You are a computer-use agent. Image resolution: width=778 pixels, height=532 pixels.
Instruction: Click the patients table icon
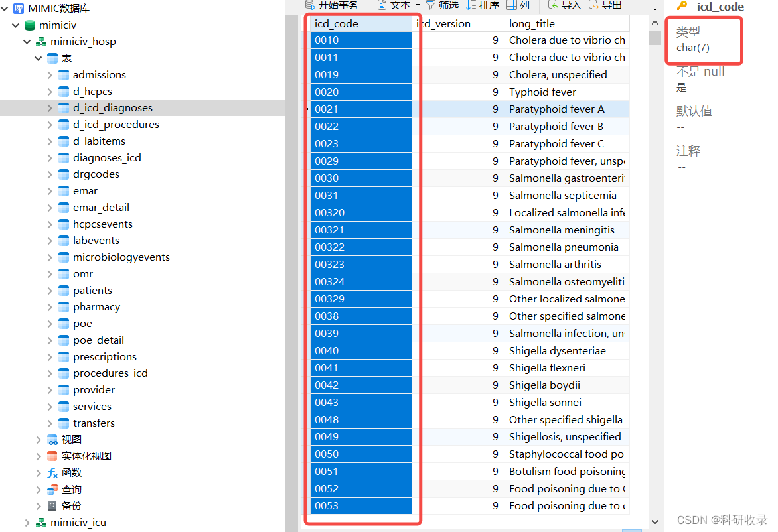click(64, 291)
